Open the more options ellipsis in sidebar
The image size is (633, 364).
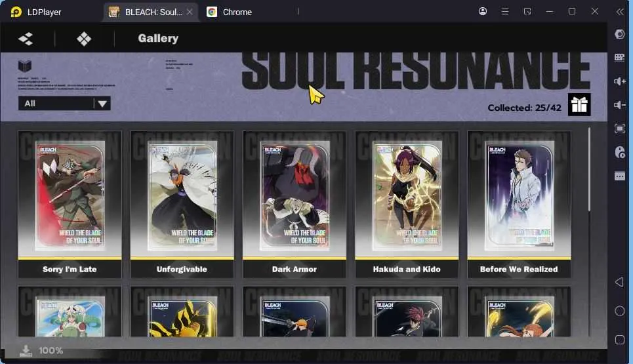[620, 176]
